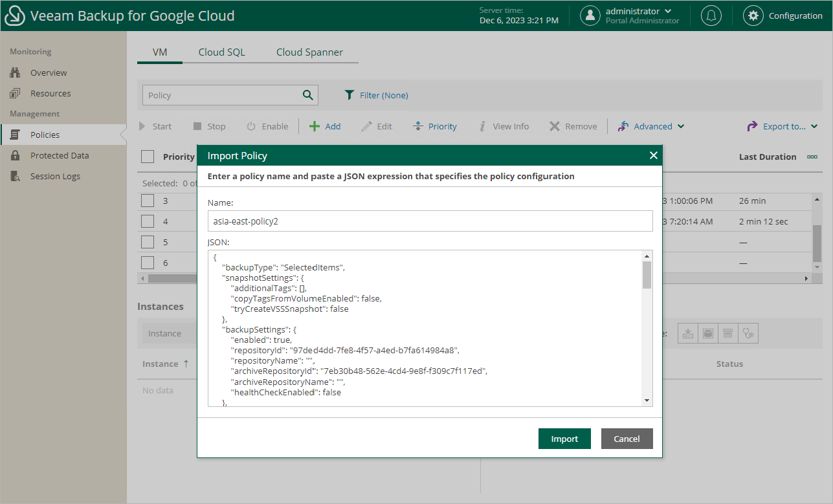The width and height of the screenshot is (833, 504).
Task: Switch to the Cloud Spanner tab
Action: 310,52
